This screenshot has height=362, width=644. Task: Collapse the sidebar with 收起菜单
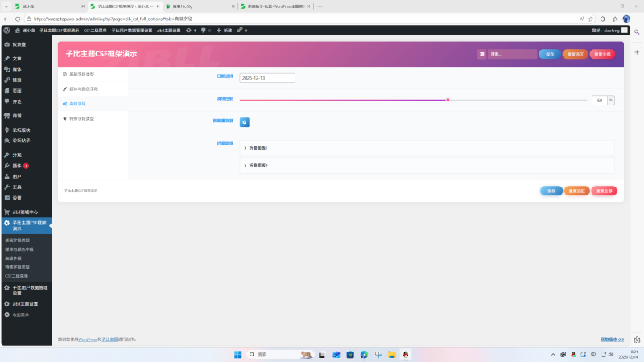point(21,315)
